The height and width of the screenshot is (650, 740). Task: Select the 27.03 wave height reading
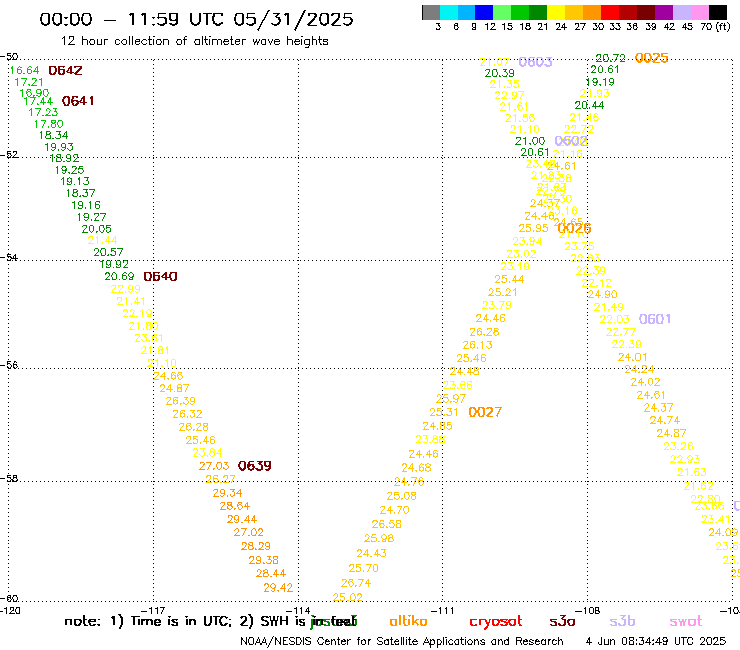point(214,466)
